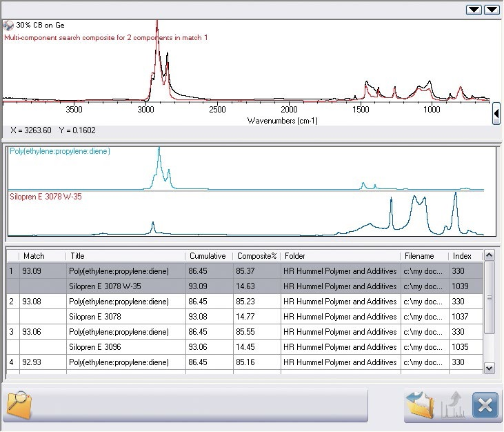Collapse the side panel with left arrow
This screenshot has height=432, width=504.
(496, 114)
